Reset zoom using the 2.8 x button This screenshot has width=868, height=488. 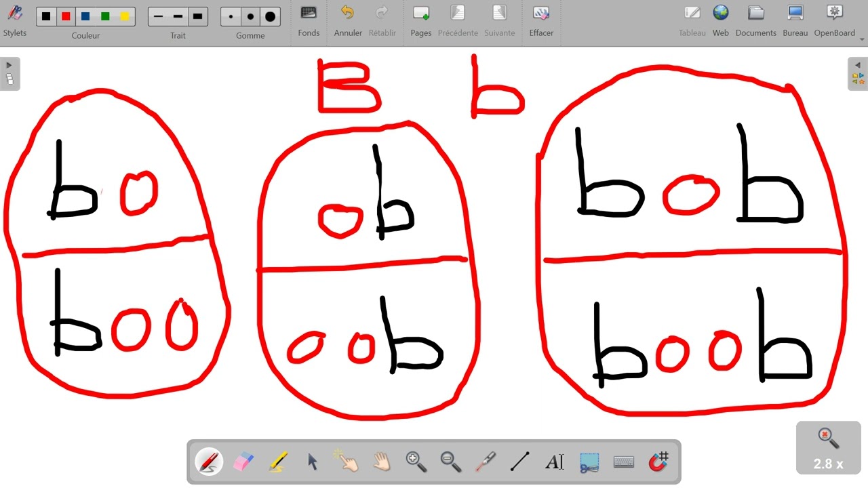coord(828,447)
